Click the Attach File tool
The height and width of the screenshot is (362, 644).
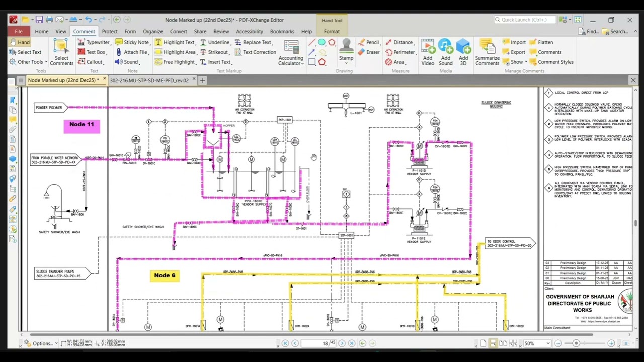tap(131, 52)
